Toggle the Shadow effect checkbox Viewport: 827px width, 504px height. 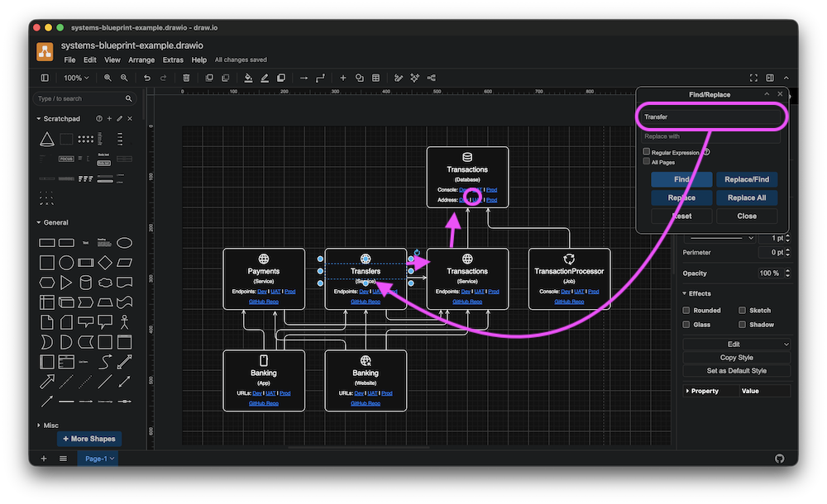[742, 324]
